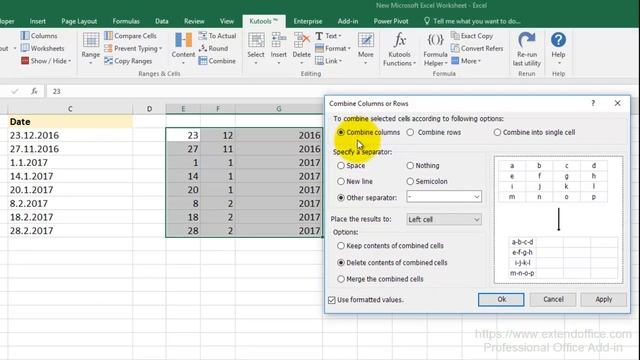This screenshot has width=640, height=360.
Task: Open the Content tool menu
Action: (x=183, y=48)
